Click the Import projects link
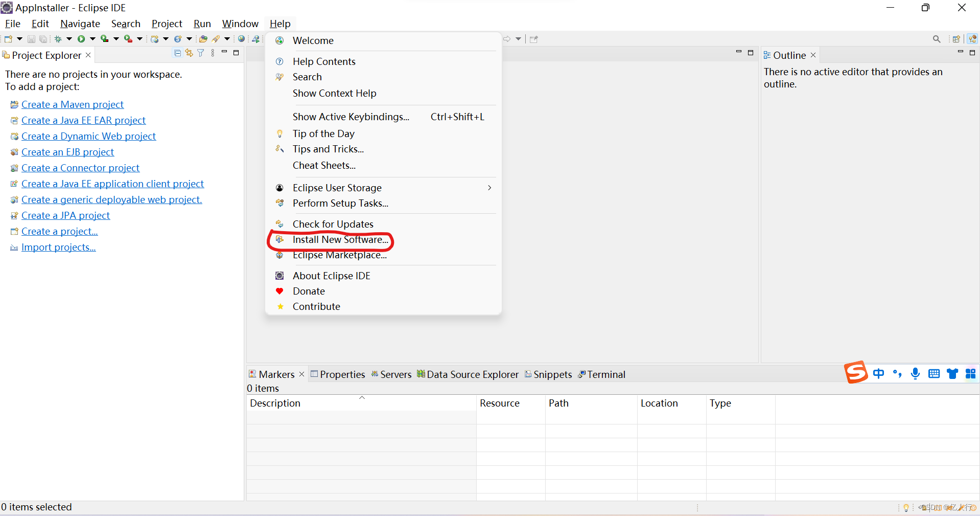Viewport: 980px width, 516px height. click(x=58, y=247)
